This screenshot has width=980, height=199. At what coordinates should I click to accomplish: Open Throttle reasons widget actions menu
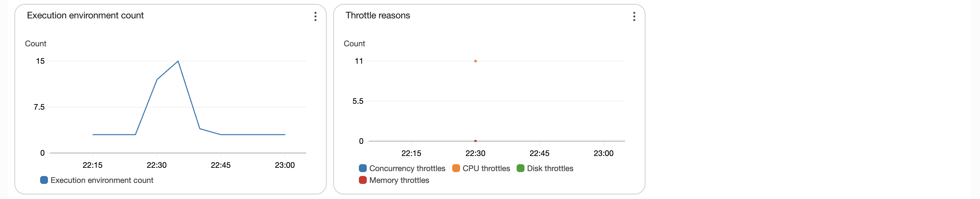tap(634, 16)
